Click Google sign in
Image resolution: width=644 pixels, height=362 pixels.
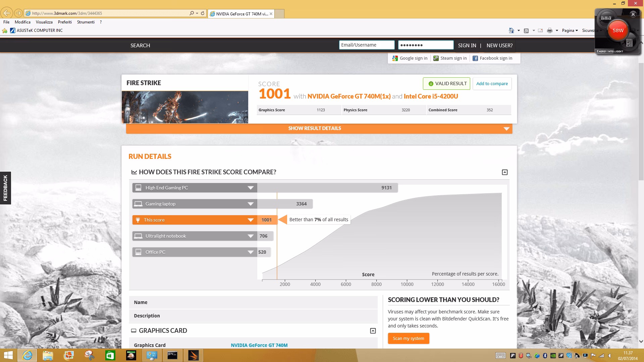pos(410,58)
